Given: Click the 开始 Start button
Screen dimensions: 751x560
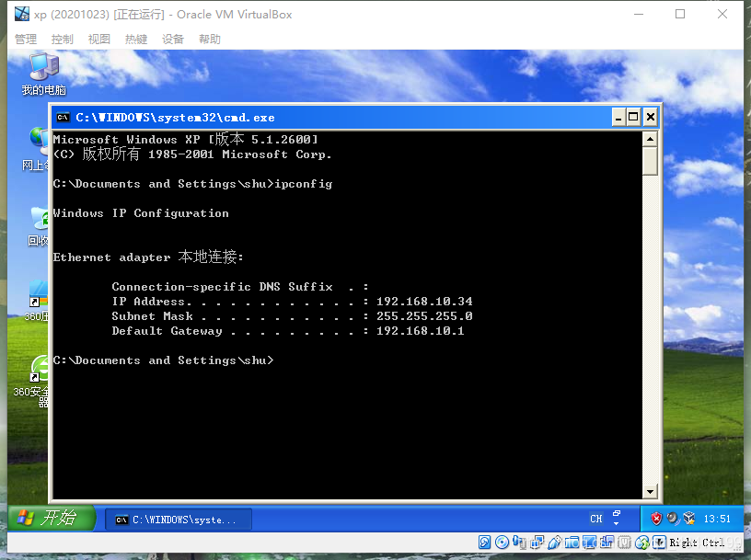Looking at the screenshot, I should coord(50,519).
